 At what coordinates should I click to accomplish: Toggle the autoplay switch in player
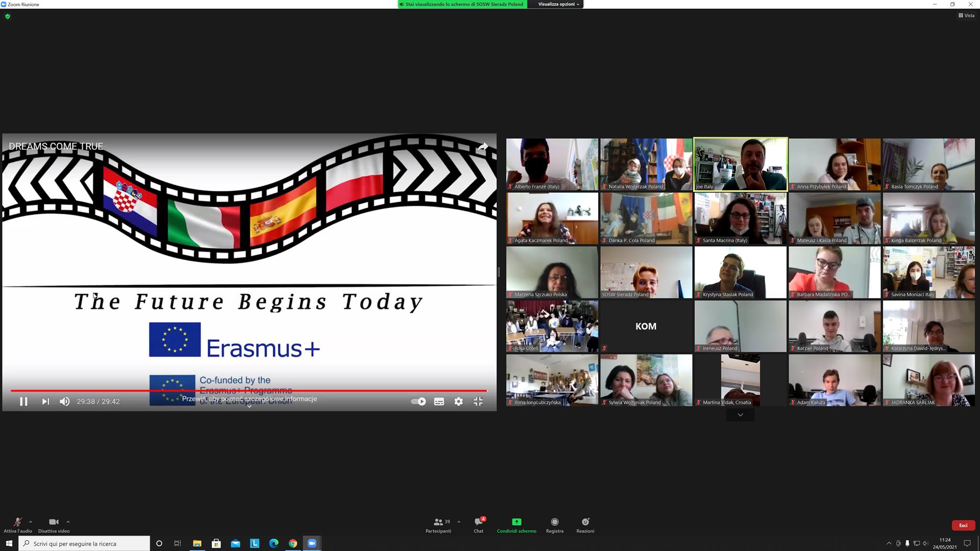[x=419, y=401]
